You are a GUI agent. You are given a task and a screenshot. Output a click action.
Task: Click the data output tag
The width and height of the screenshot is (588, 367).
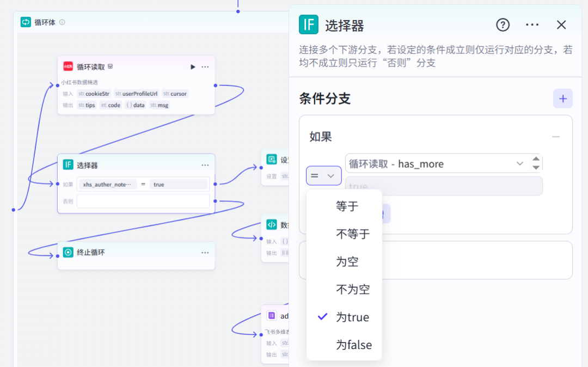click(x=136, y=105)
